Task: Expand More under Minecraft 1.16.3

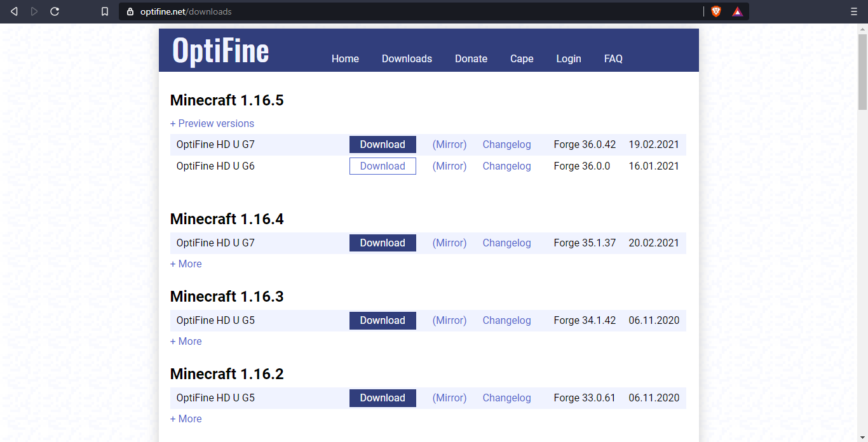Action: [186, 341]
